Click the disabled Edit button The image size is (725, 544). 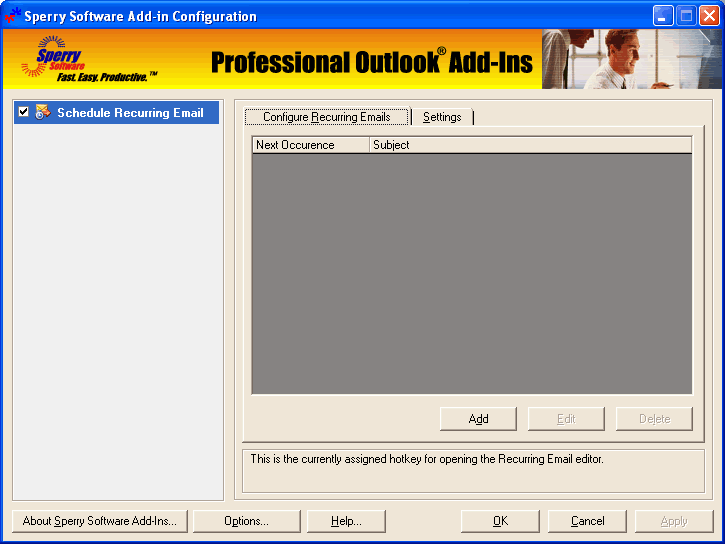click(566, 419)
